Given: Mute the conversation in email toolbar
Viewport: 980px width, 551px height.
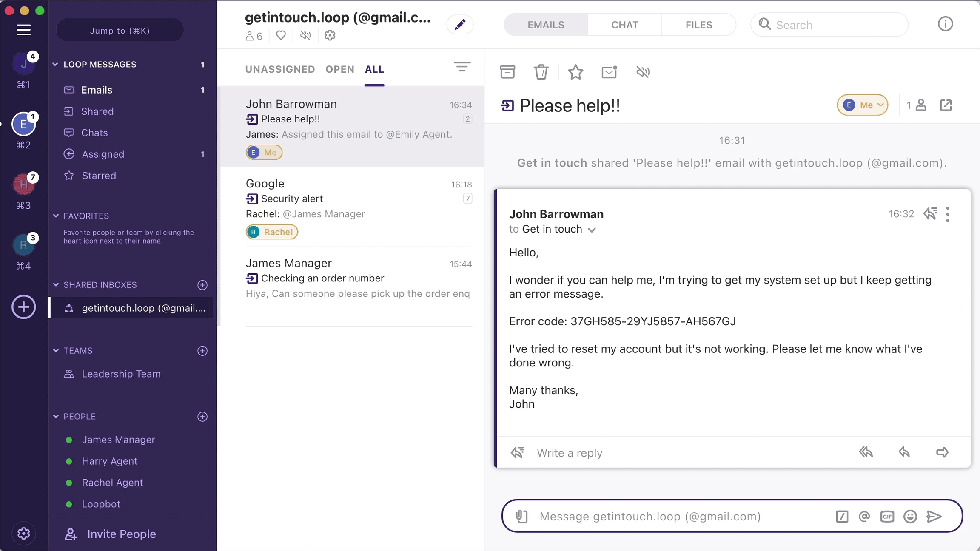Looking at the screenshot, I should pos(643,72).
